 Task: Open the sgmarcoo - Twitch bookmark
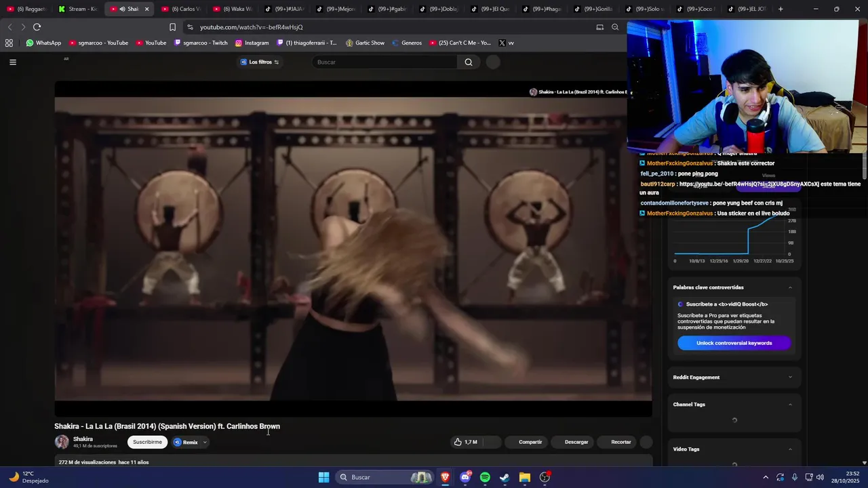tap(201, 43)
